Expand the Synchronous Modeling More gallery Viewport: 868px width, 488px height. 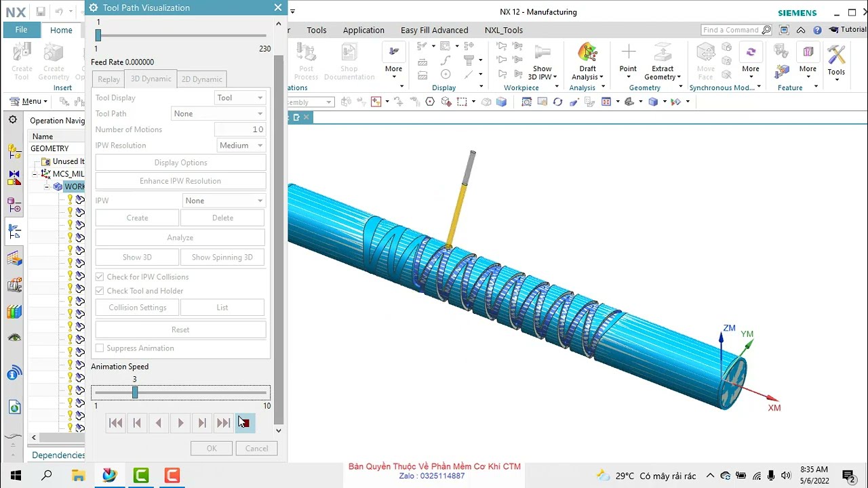[751, 61]
